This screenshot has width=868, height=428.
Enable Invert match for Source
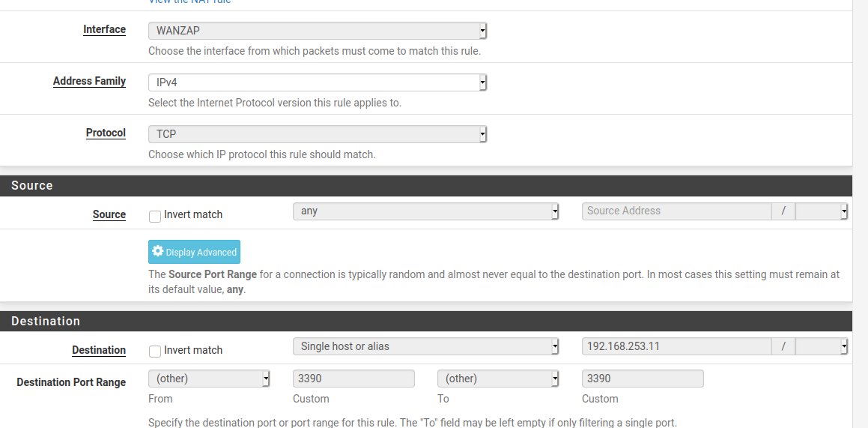coord(155,216)
